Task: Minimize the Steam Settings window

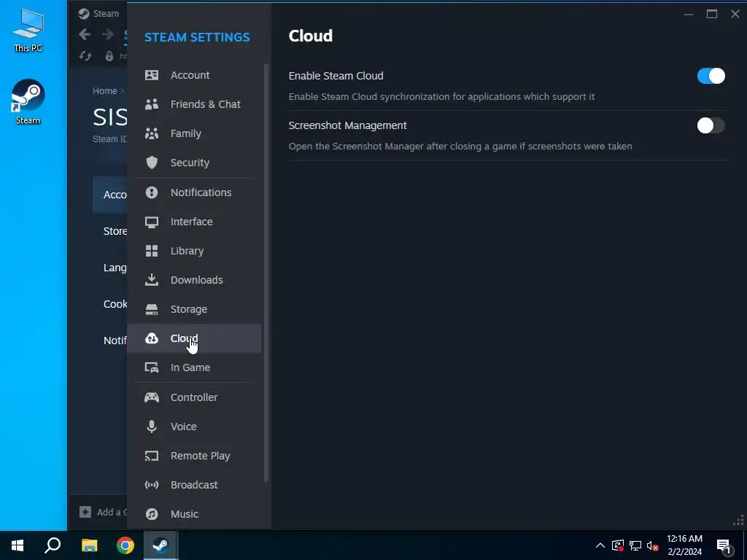Action: 689,14
